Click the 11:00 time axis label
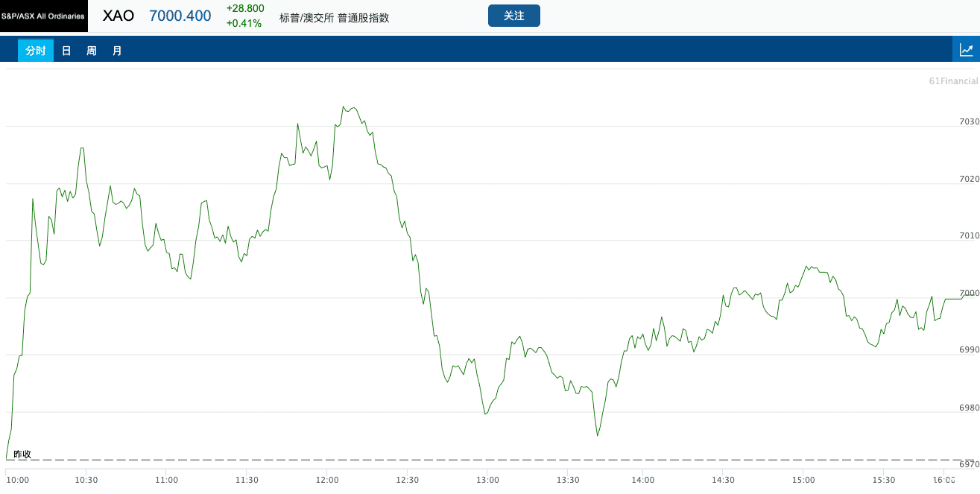The image size is (980, 494). pyautogui.click(x=166, y=481)
